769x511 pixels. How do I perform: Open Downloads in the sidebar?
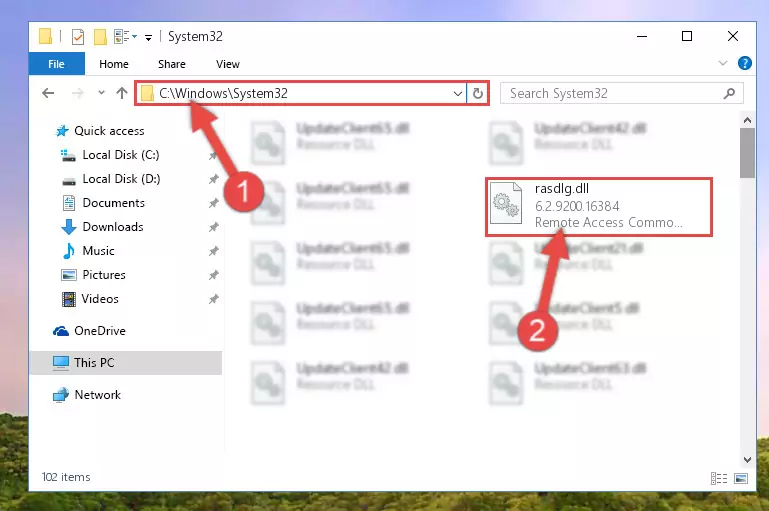[113, 227]
